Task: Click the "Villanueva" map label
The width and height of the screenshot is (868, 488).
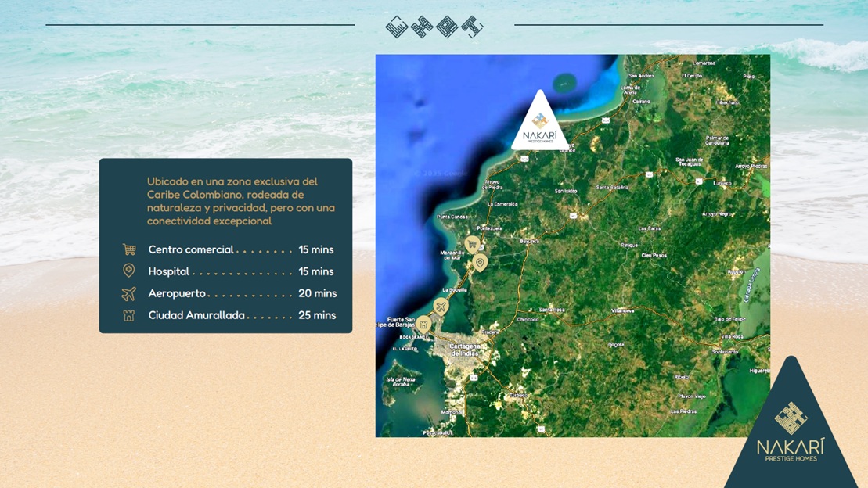Action: 623,311
